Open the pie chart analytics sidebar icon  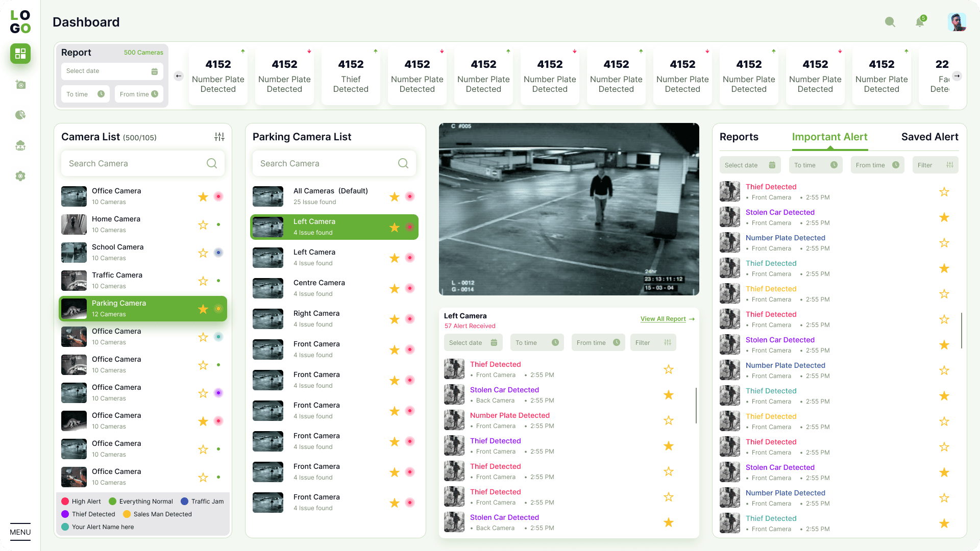(20, 115)
